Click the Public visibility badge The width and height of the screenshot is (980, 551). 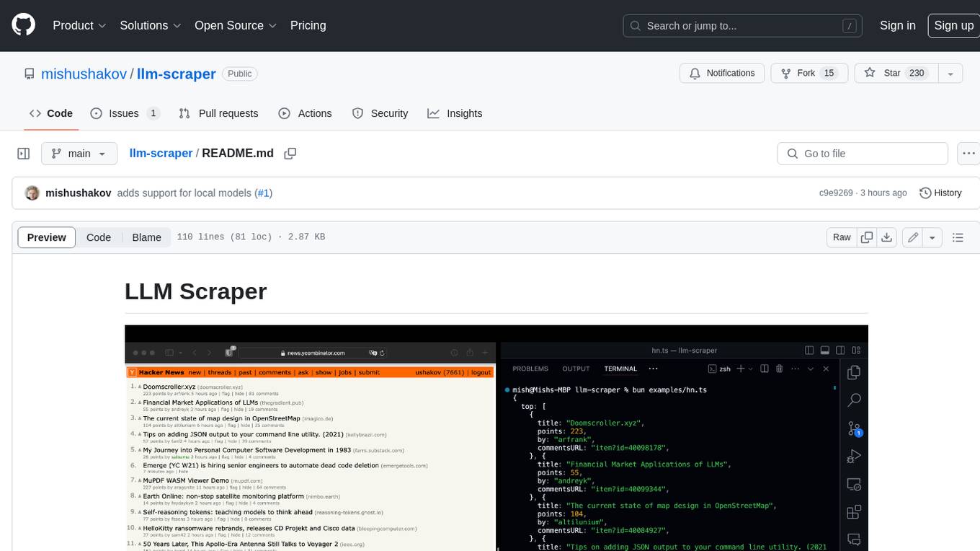point(239,74)
